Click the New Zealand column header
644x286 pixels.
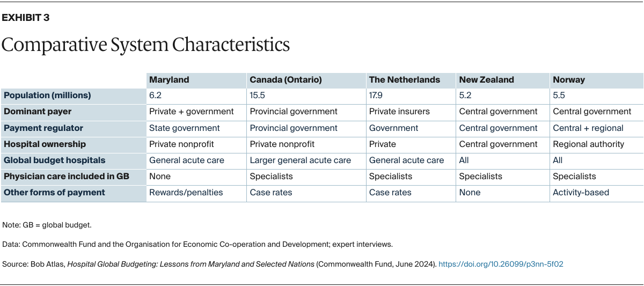(486, 79)
